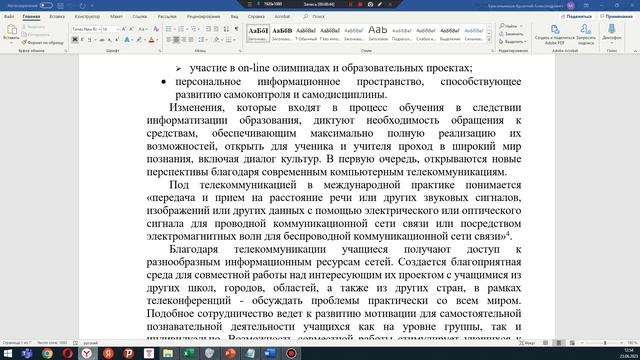This screenshot has height=360, width=640.
Task: Align text left icon
Action: pos(169,40)
